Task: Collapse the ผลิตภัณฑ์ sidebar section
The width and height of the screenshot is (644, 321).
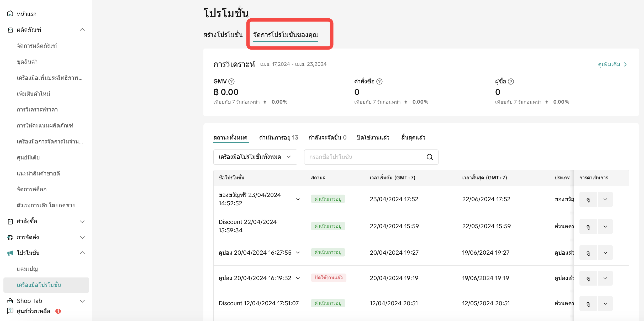Action: click(82, 30)
